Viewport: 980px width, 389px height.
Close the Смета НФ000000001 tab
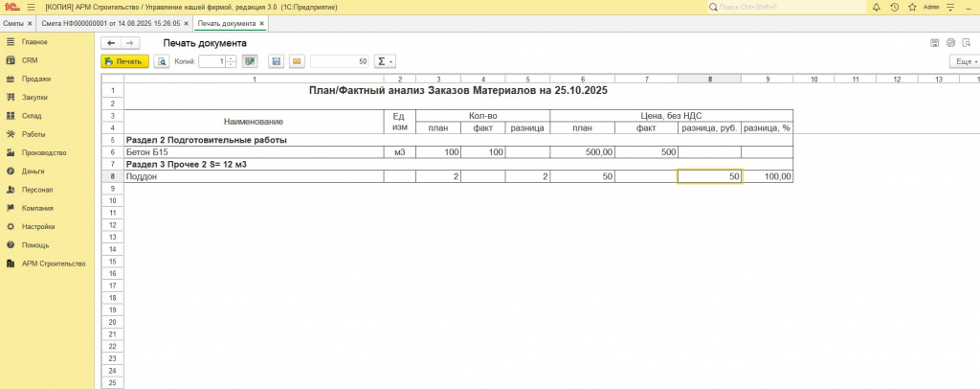[x=187, y=23]
